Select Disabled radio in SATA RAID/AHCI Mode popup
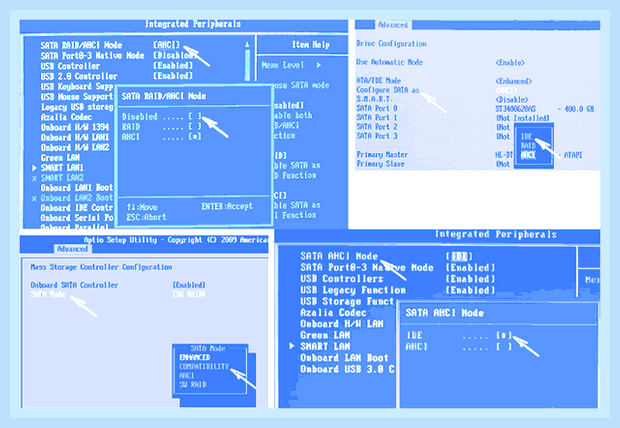 coord(195,116)
